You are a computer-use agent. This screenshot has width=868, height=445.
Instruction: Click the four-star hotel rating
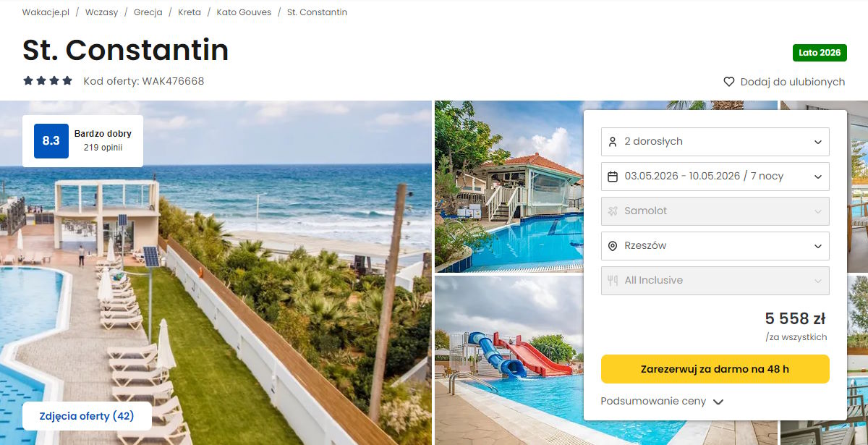coord(48,81)
